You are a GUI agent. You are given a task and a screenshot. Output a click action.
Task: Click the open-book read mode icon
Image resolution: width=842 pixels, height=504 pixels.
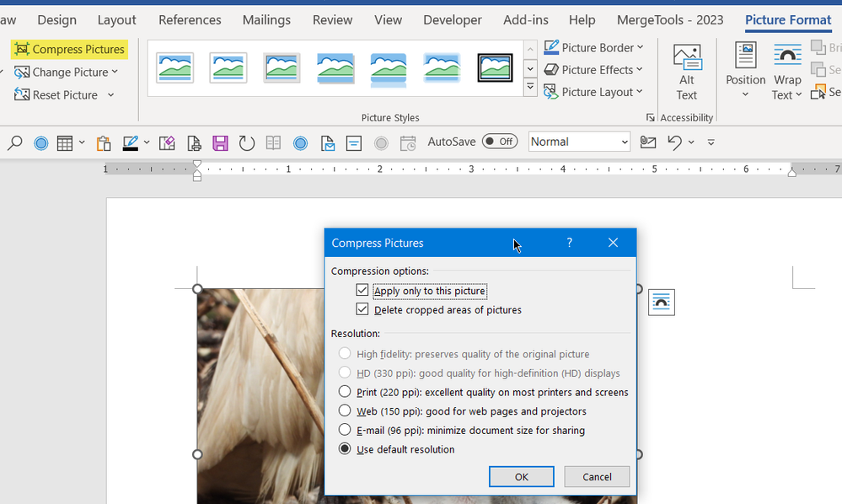point(273,142)
